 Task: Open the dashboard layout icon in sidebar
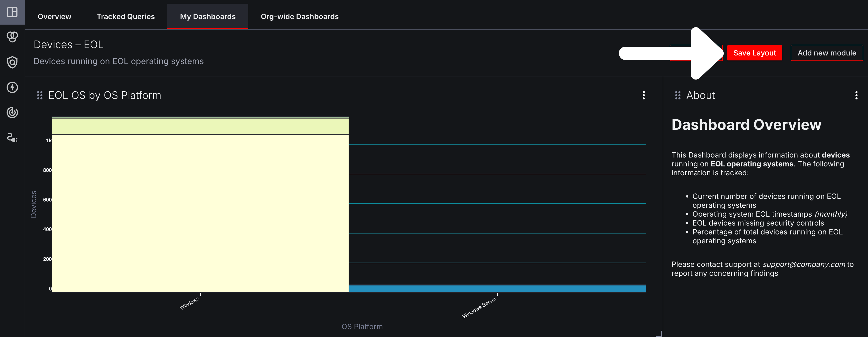pos(12,12)
